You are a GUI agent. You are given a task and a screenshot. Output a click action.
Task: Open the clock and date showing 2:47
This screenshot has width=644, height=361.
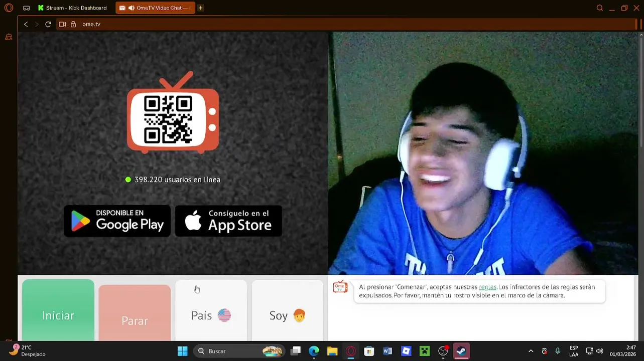pos(623,350)
